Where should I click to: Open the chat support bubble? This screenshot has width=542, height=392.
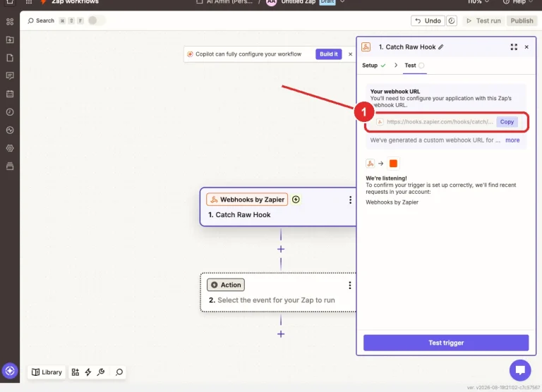tap(520, 370)
